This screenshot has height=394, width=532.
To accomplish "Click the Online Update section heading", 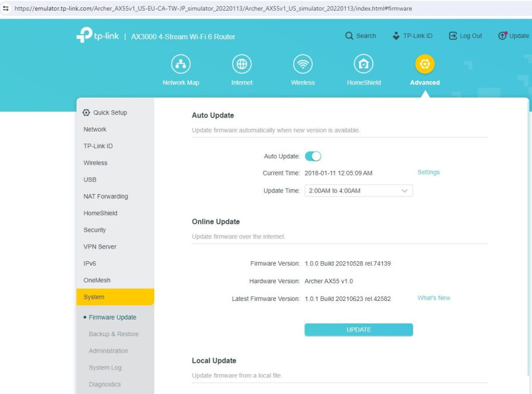I will tap(215, 222).
